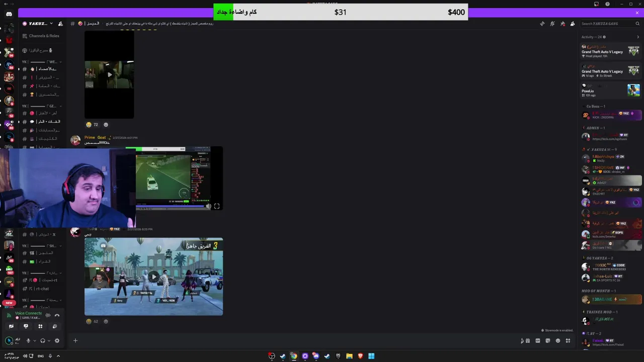This screenshot has width=644, height=362.
Task: Click the ENG language indicator in taskbar
Action: tap(40, 356)
